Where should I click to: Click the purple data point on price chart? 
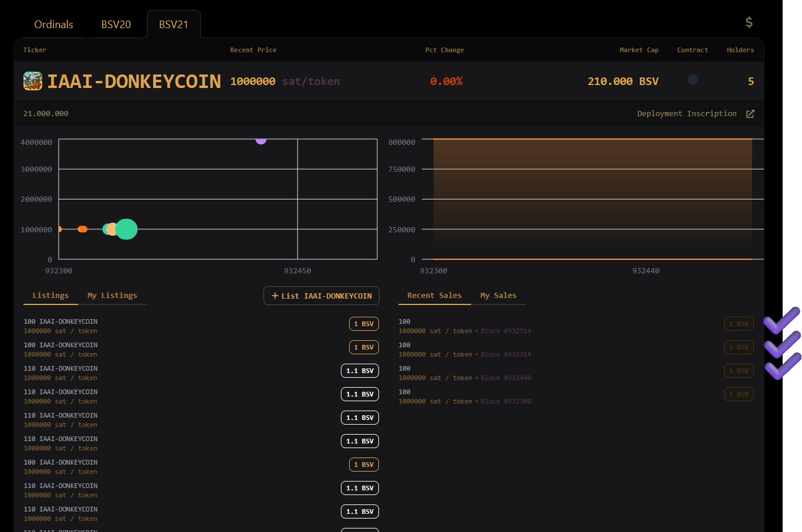[261, 140]
